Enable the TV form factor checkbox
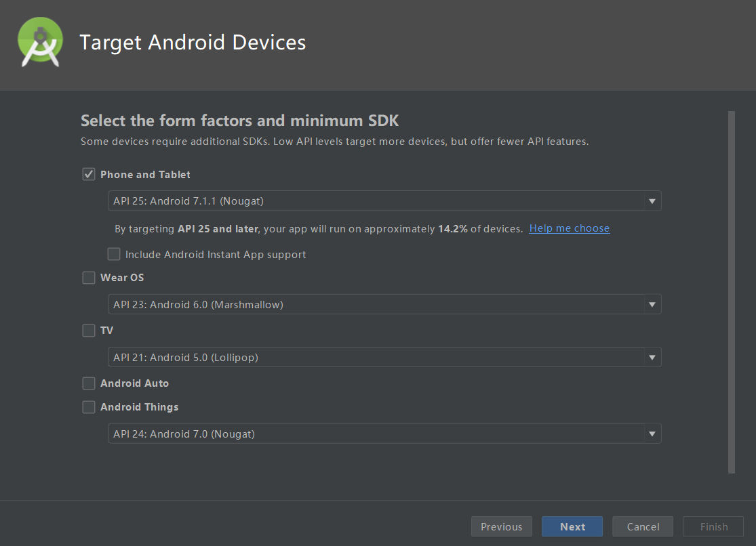Viewport: 756px width, 546px height. (89, 331)
